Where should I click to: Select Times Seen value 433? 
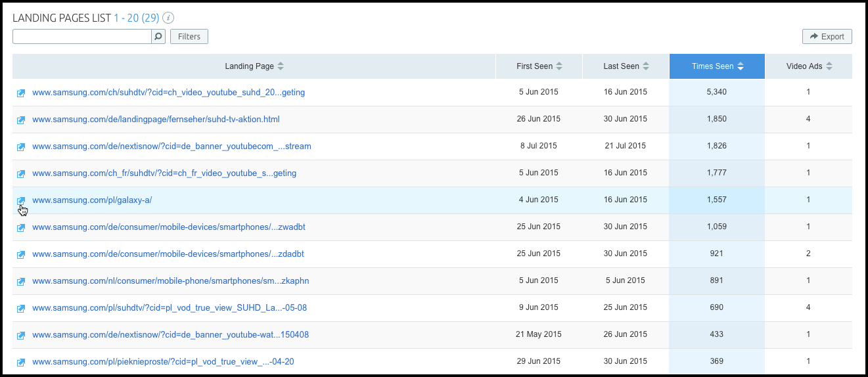click(x=717, y=334)
